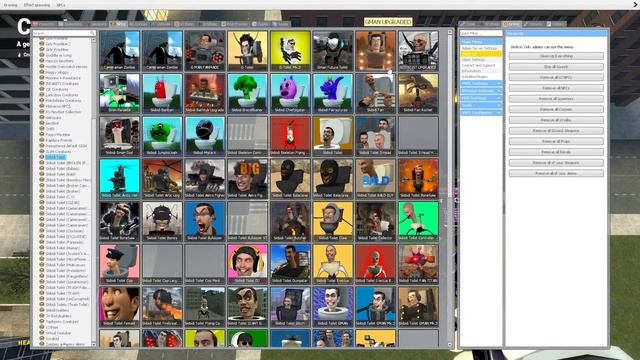The image size is (640, 360).
Task: Open Admin Server Settings entry
Action: click(x=480, y=48)
